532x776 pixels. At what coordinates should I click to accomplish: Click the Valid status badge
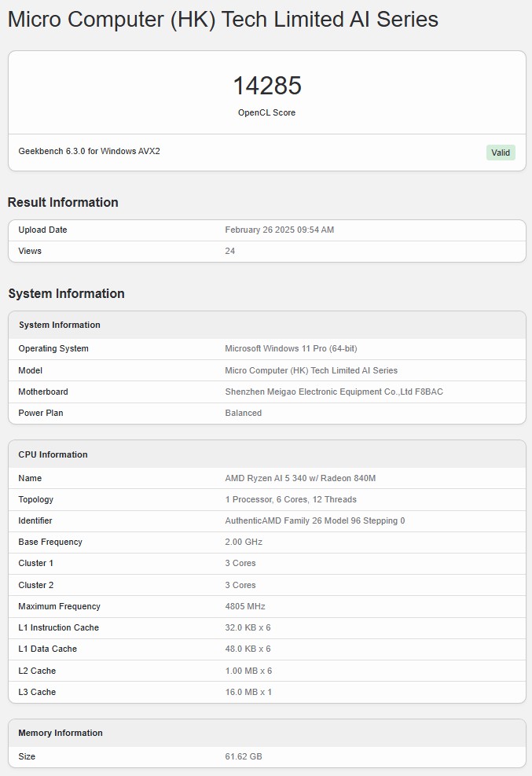point(501,153)
